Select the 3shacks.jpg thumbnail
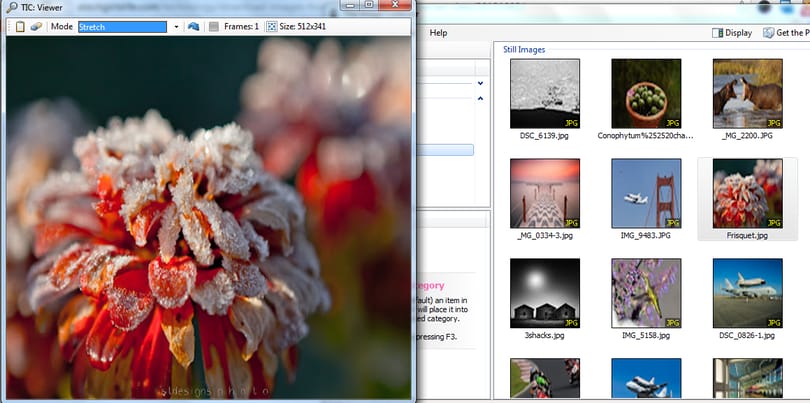The image size is (810, 403). 545,293
